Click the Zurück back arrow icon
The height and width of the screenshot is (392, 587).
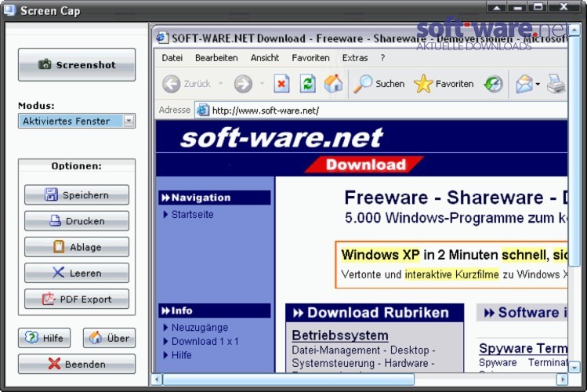[172, 83]
